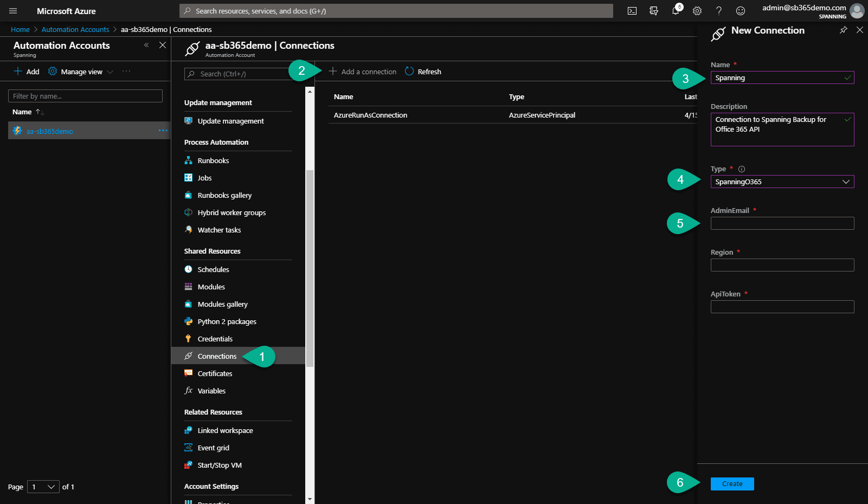This screenshot has height=504, width=868.
Task: Open Linked workspace
Action: (x=225, y=430)
